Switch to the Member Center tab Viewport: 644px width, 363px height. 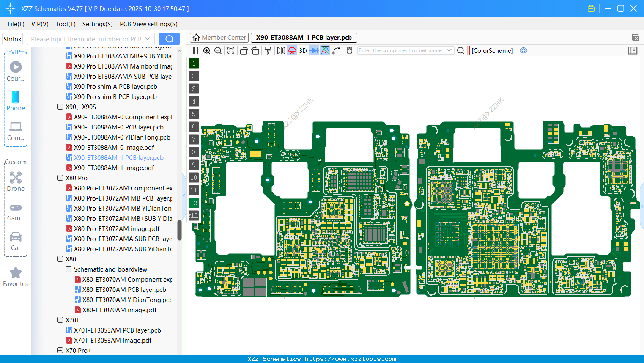[219, 37]
